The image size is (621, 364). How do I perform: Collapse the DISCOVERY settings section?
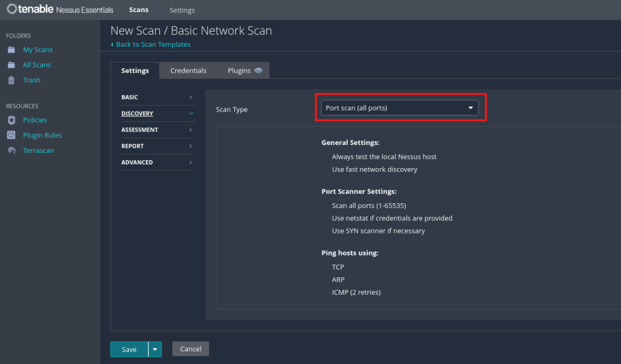158,113
